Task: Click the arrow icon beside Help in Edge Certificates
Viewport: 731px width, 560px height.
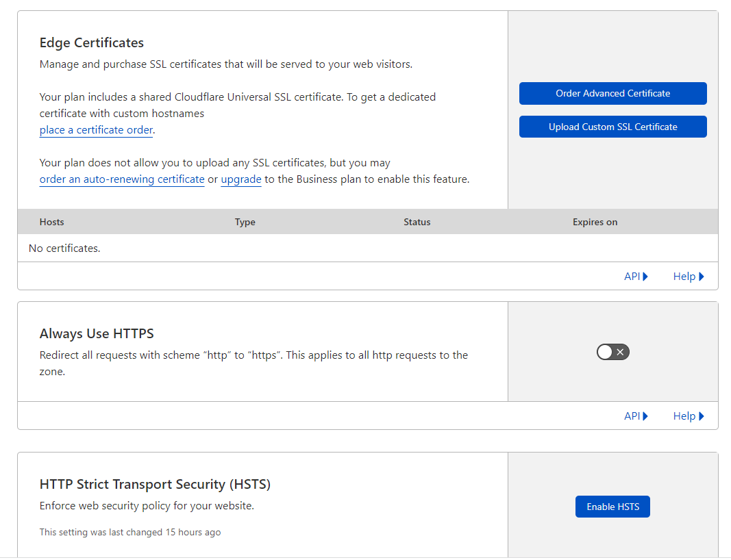Action: [702, 277]
